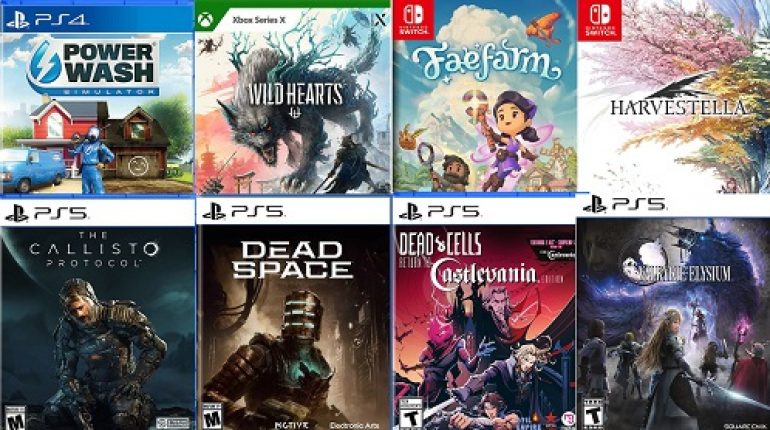Open the Fae Farm title logo
Image resolution: width=770 pixels, height=430 pixels.
(486, 64)
